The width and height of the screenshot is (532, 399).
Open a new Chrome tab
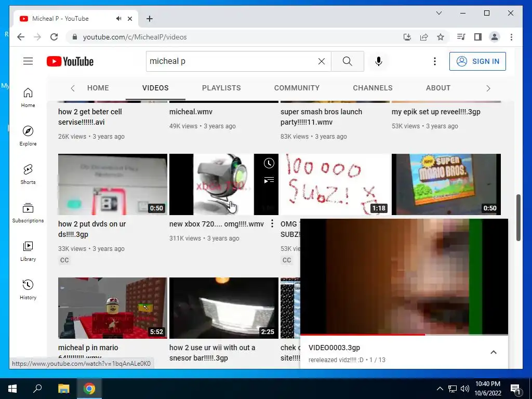click(150, 19)
